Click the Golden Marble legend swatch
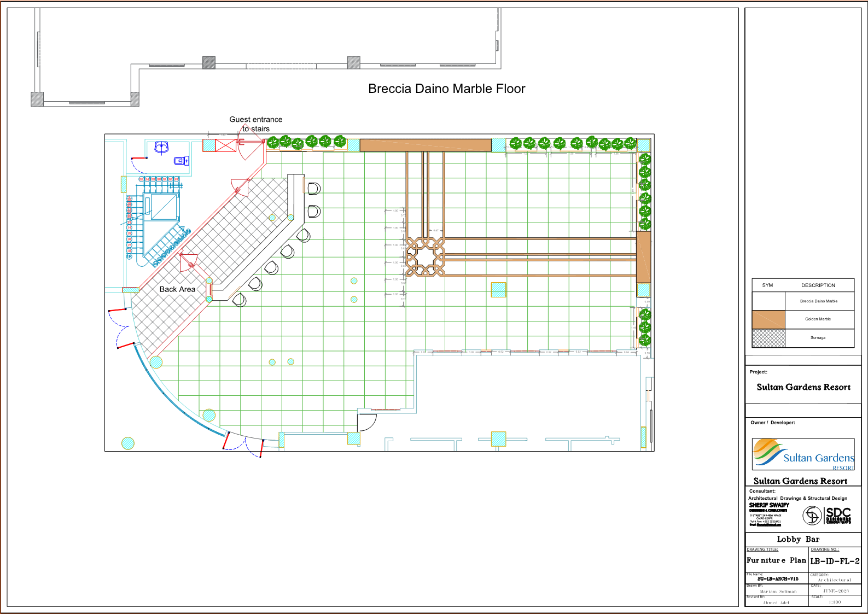 [x=768, y=319]
